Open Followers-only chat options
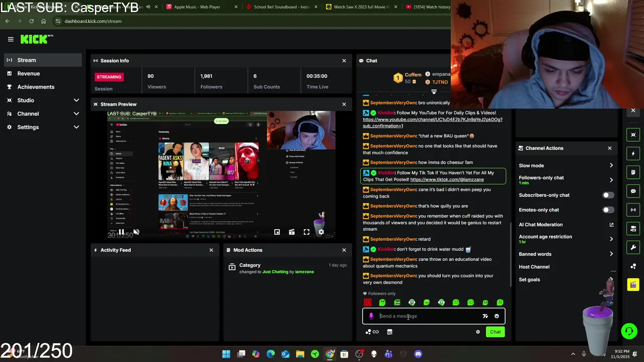Image resolution: width=644 pixels, height=362 pixels. [566, 180]
